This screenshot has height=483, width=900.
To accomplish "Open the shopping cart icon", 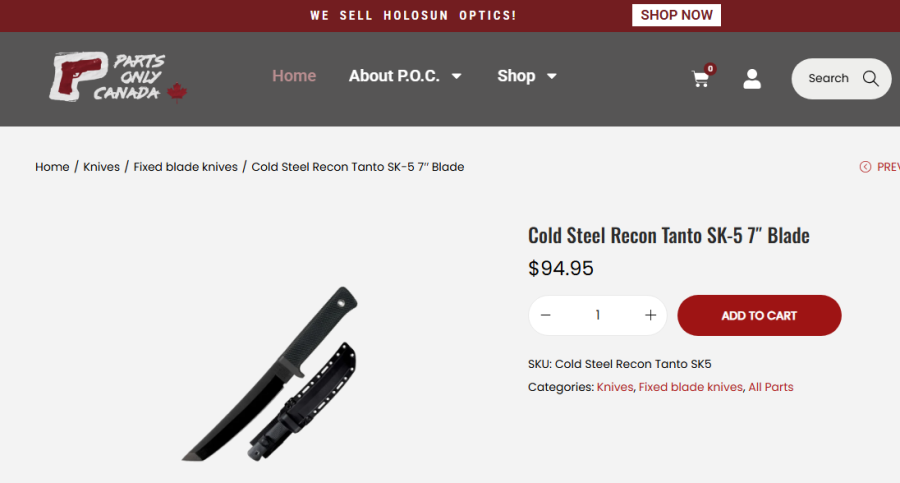I will point(701,79).
